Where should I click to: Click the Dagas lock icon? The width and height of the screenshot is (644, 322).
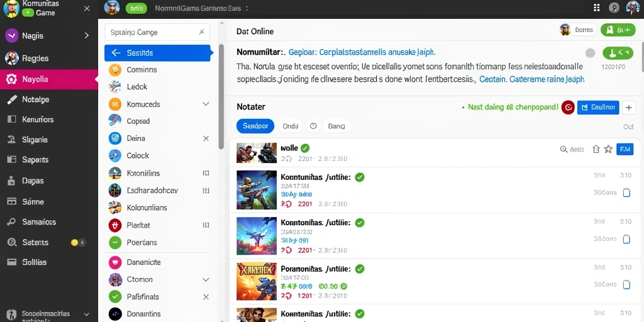11,180
